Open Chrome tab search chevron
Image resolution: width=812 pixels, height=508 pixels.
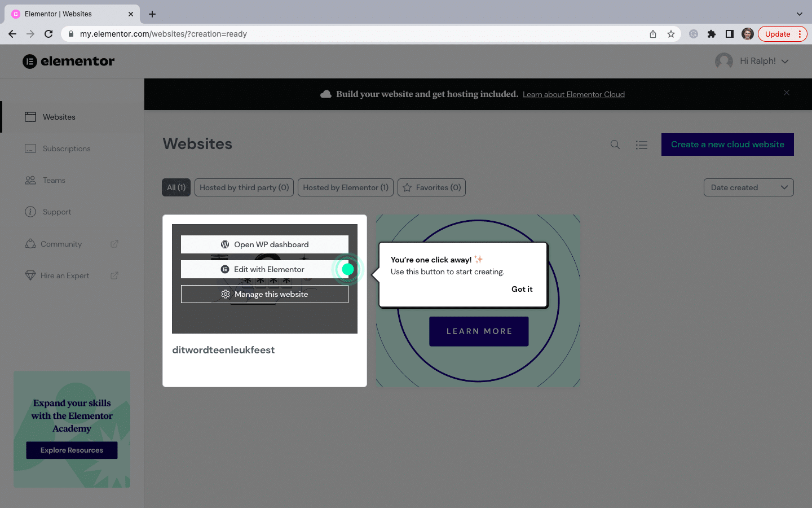point(799,14)
